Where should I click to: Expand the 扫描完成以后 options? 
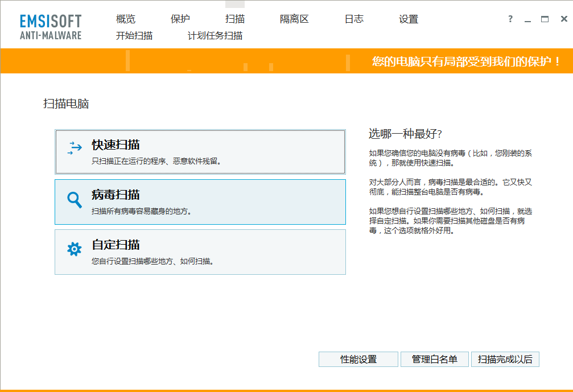coord(505,360)
